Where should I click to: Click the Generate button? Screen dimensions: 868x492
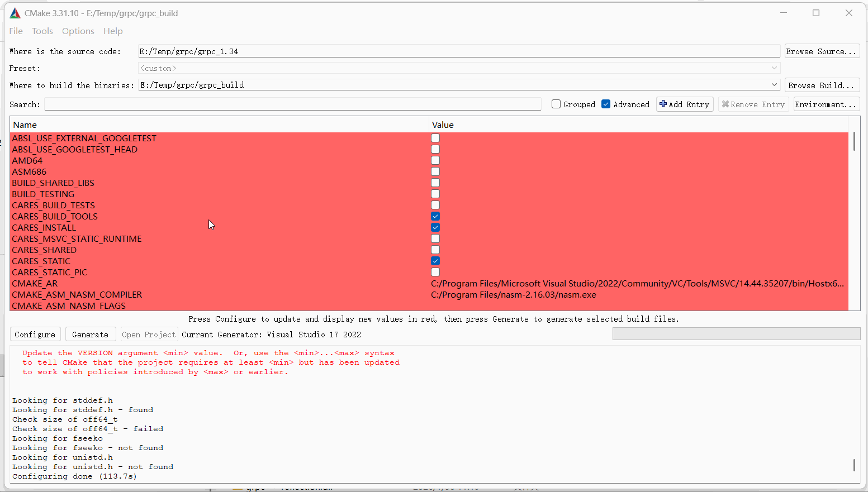[x=91, y=335]
